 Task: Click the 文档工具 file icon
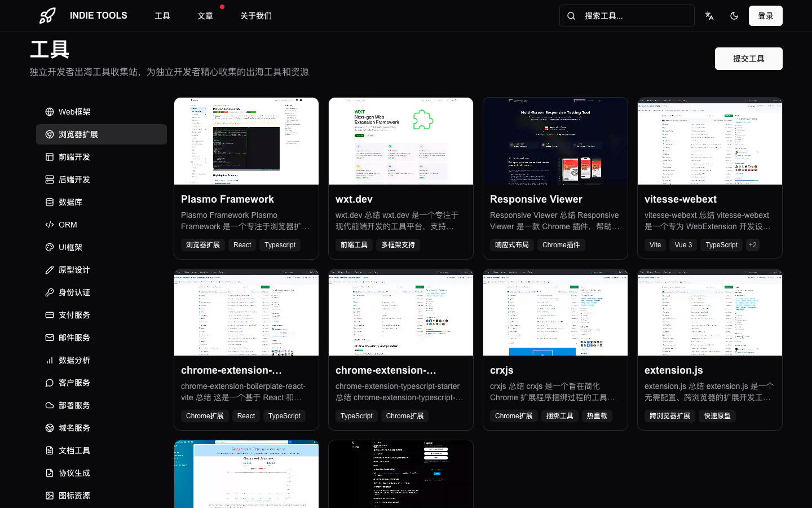[x=50, y=450]
